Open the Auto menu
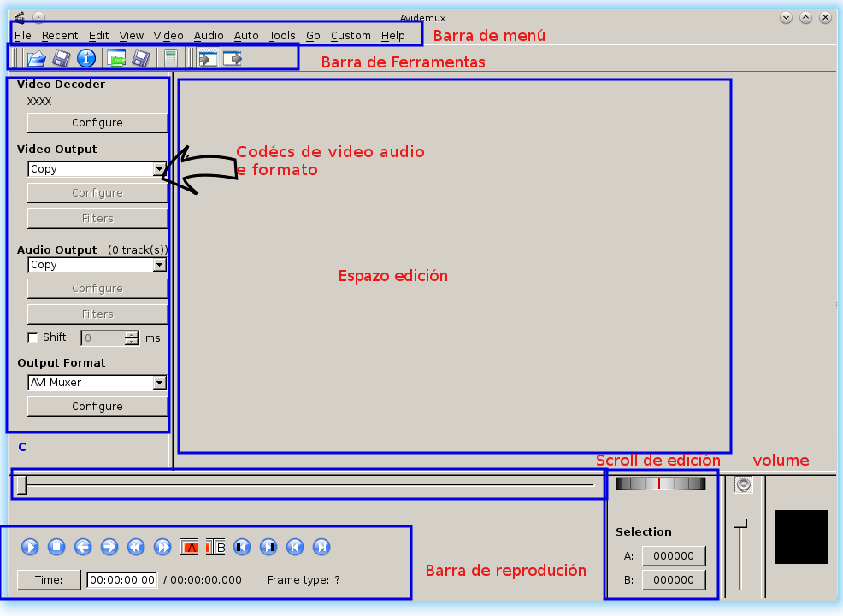Viewport: 843px width, 616px height. [x=246, y=35]
